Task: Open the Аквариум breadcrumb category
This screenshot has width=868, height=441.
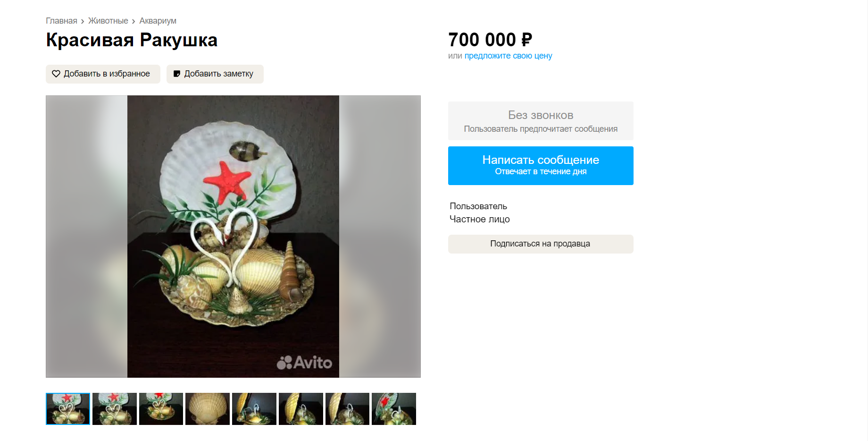Action: [158, 21]
